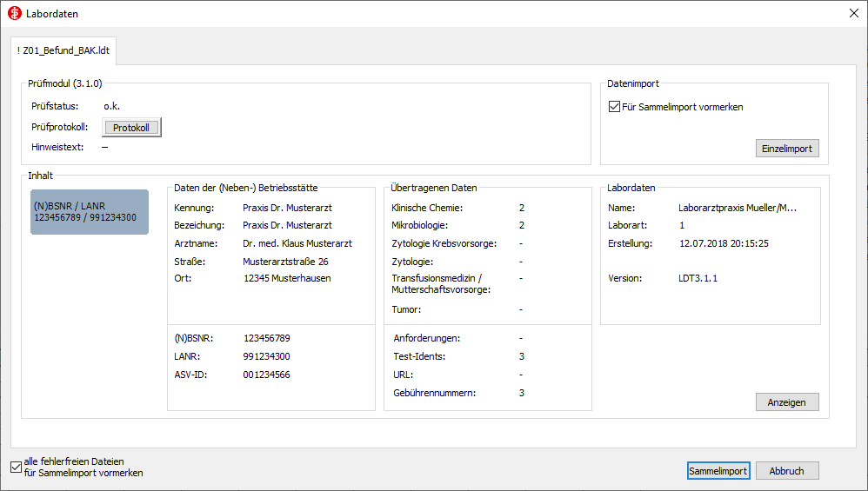Click the 'Tumor:' label
The height and width of the screenshot is (491, 868).
coord(406,309)
